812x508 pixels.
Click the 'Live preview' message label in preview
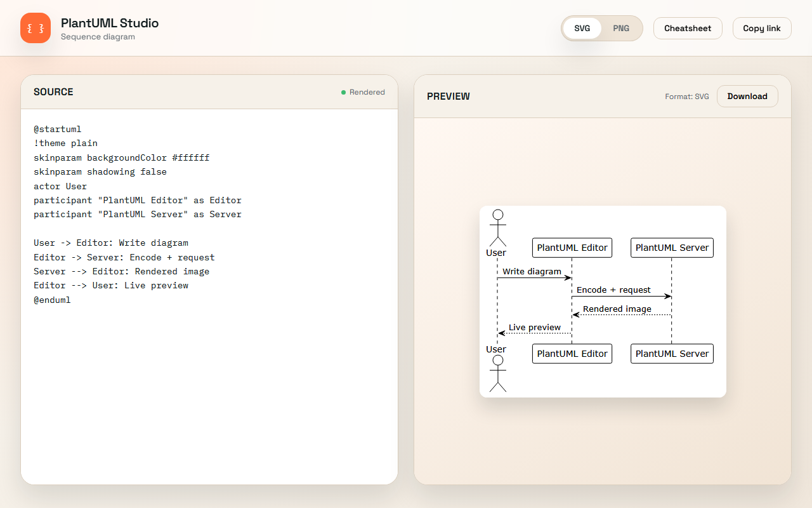click(x=535, y=328)
